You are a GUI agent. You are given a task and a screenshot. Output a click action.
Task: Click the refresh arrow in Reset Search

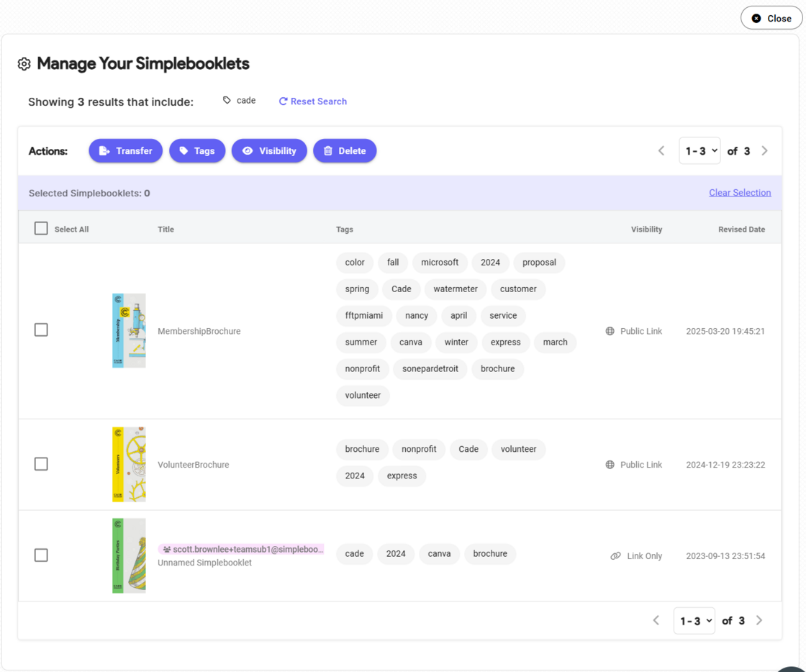click(282, 101)
